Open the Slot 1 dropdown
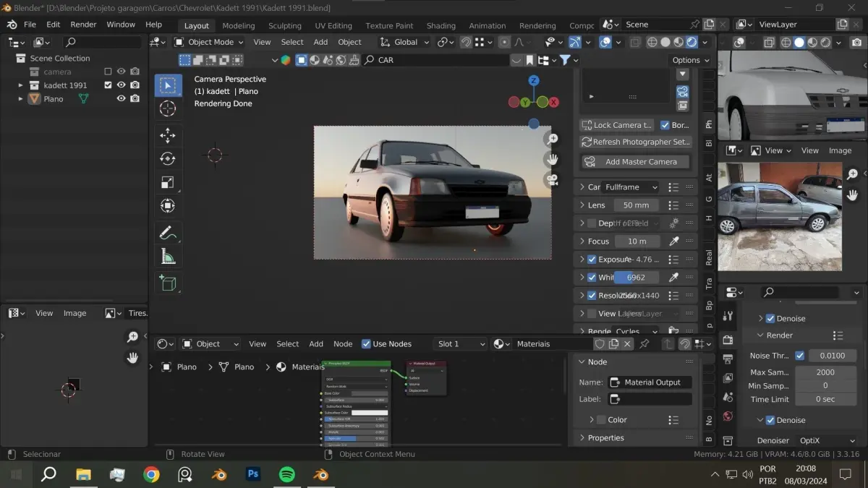 [460, 344]
